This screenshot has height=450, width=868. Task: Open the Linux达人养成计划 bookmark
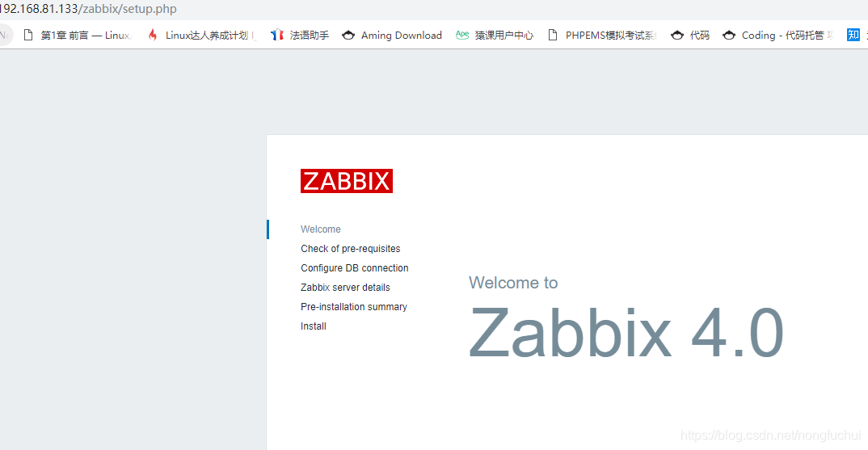(x=201, y=36)
